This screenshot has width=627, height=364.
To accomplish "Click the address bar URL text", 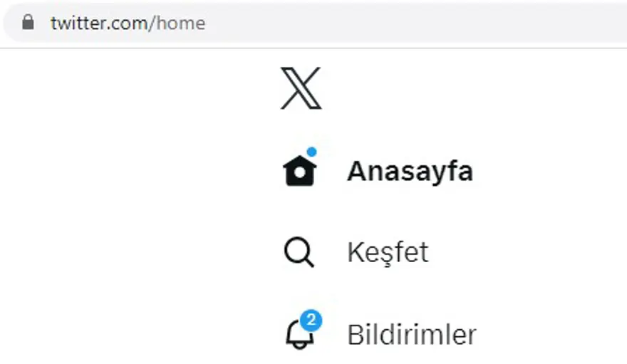I will click(128, 24).
